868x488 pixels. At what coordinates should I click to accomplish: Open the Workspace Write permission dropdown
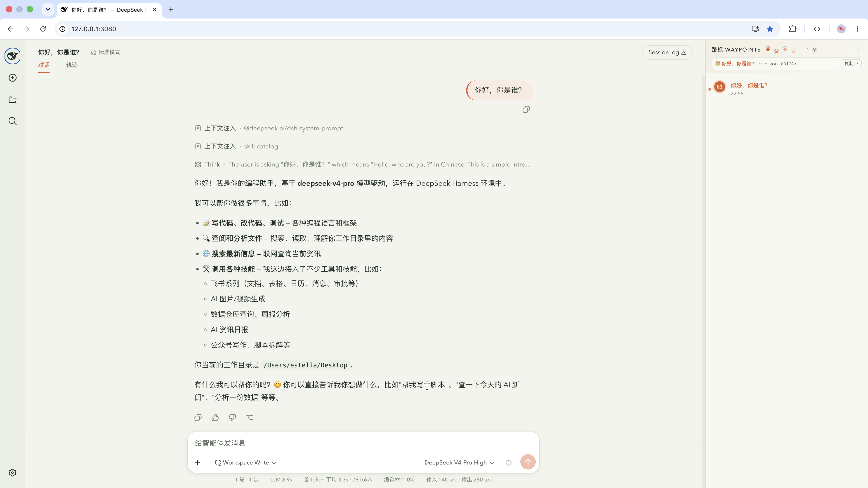(245, 463)
